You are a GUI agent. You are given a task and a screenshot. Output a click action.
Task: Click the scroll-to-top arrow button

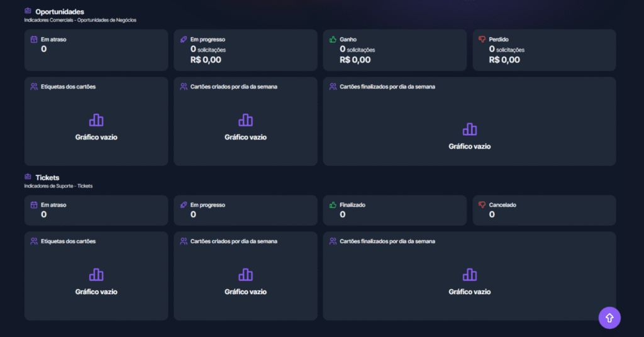tap(609, 318)
